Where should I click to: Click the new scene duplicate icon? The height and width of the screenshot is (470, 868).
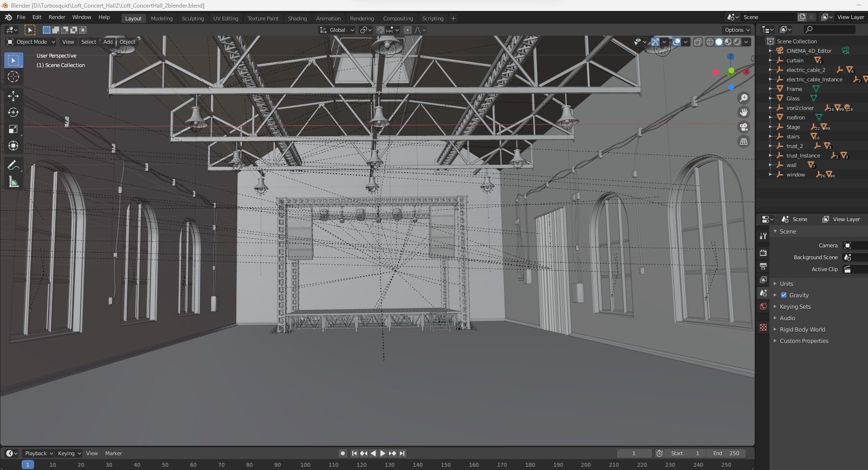802,17
